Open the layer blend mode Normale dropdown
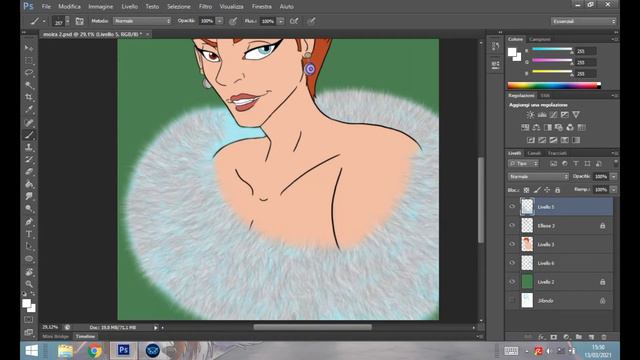Screen dimensions: 640x360 tap(538, 177)
